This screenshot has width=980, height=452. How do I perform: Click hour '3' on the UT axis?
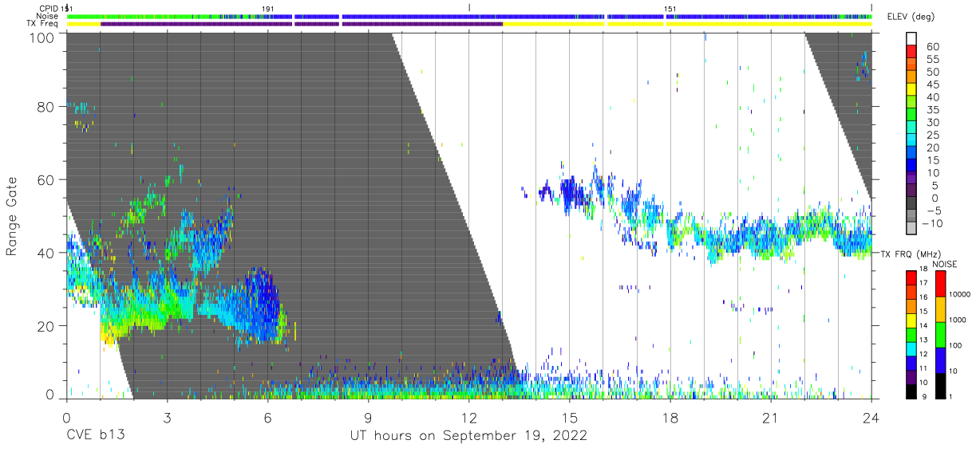point(167,417)
